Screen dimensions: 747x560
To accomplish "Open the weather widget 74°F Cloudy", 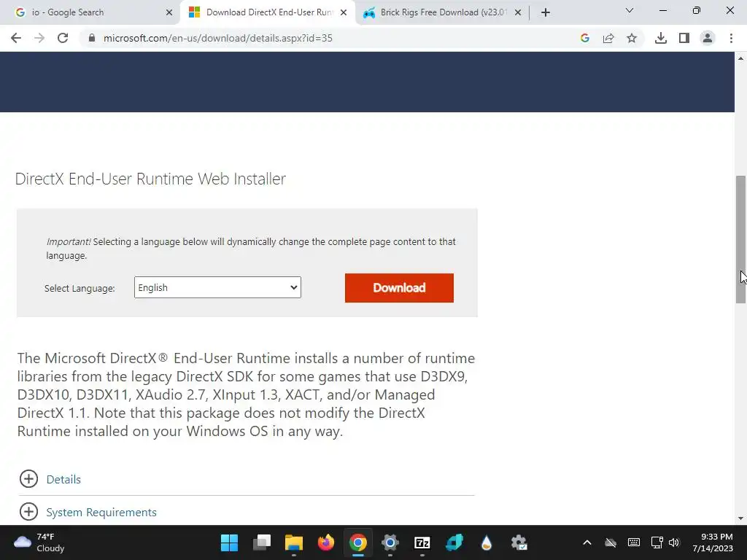I will click(39, 542).
